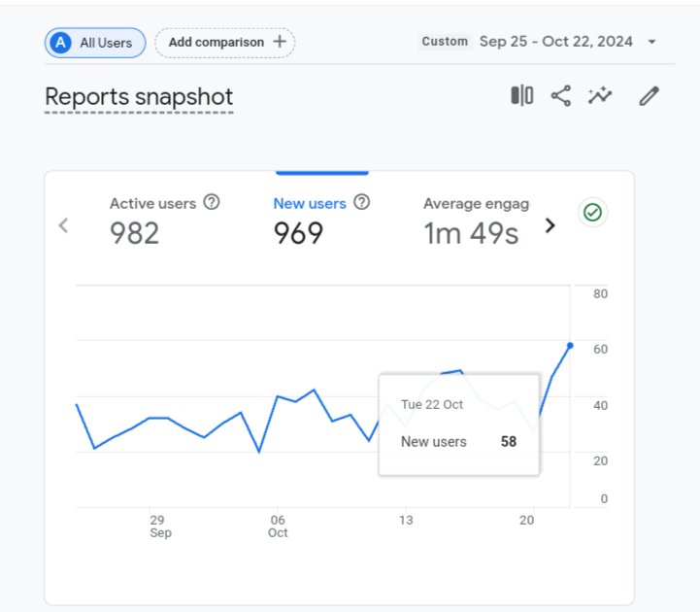Click the 06 Oct axis label
Screen dimensions: 700x612
click(278, 527)
